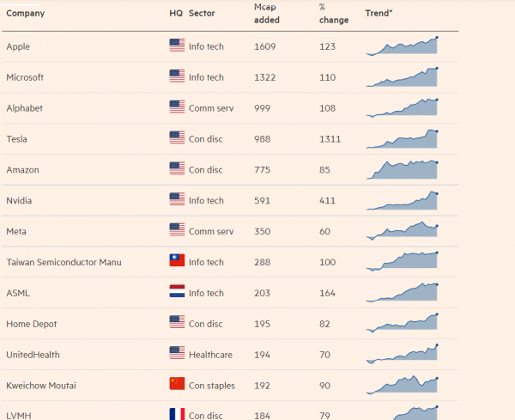Click the Trend column header
This screenshot has width=515, height=420.
tap(379, 13)
